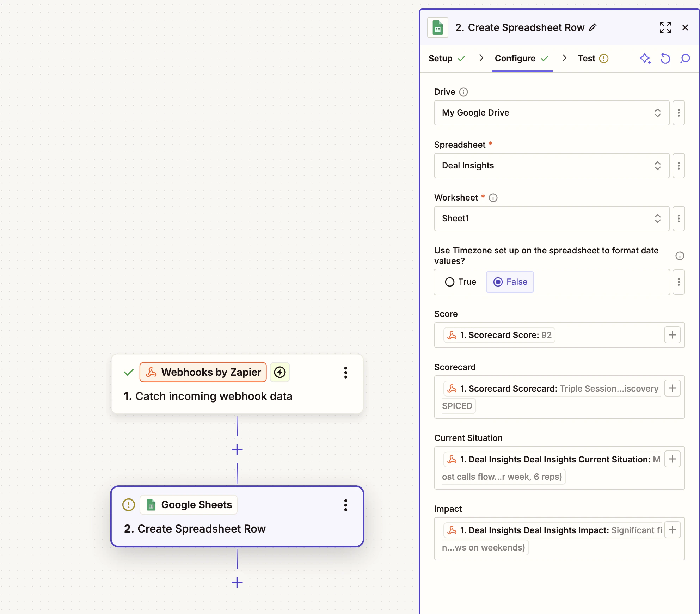
Task: Click the lightning trigger icon on Webhooks step
Action: [280, 372]
